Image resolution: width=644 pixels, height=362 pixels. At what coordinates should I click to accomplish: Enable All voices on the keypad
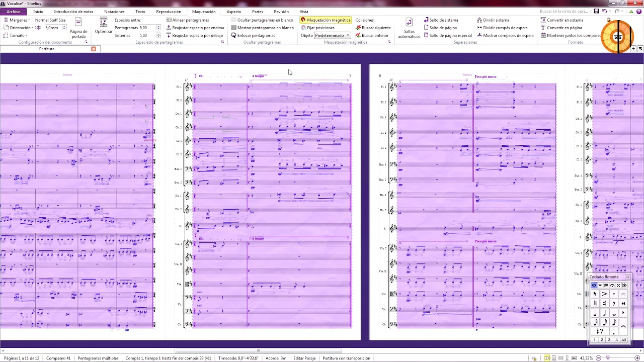[x=624, y=340]
